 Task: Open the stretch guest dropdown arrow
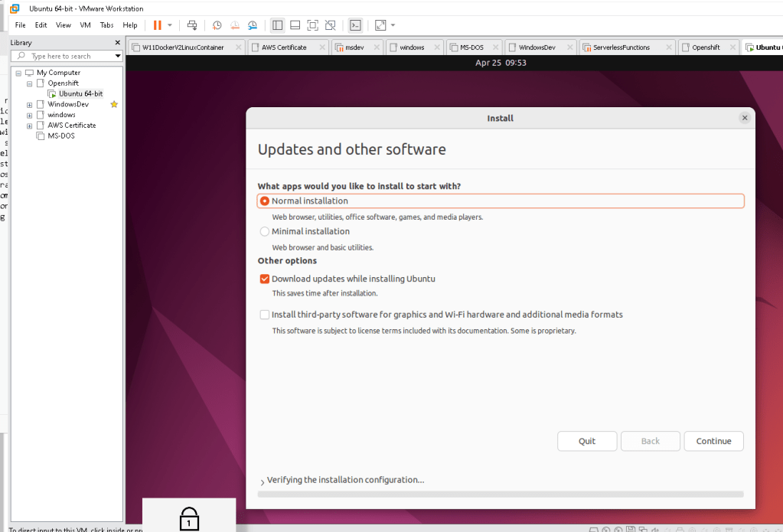[x=393, y=25]
